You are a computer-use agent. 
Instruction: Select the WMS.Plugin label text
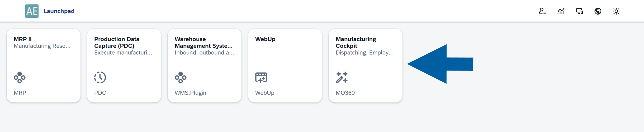coord(190,93)
